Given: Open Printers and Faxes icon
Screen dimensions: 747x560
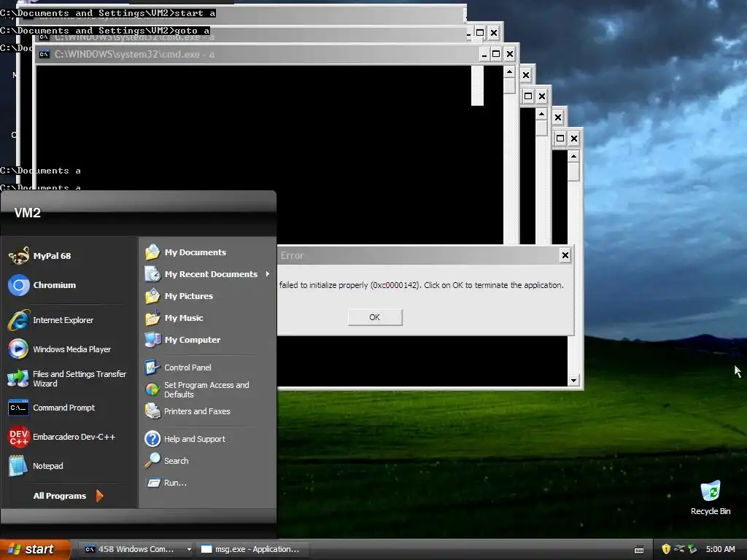Looking at the screenshot, I should point(153,411).
